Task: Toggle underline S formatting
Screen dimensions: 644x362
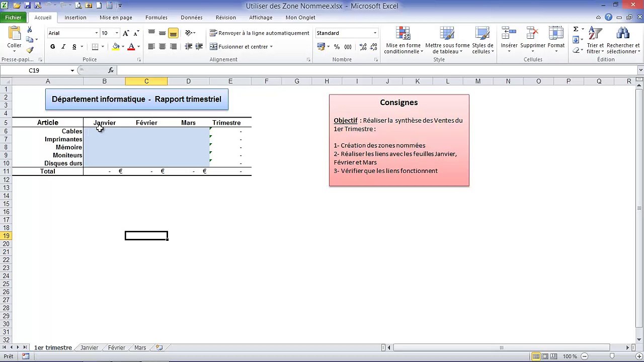Action: [x=74, y=47]
